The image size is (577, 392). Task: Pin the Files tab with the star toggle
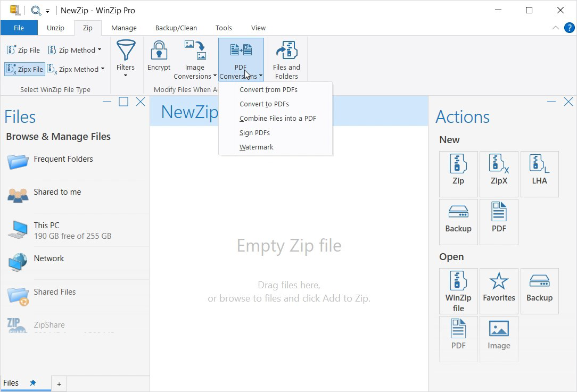click(x=33, y=382)
